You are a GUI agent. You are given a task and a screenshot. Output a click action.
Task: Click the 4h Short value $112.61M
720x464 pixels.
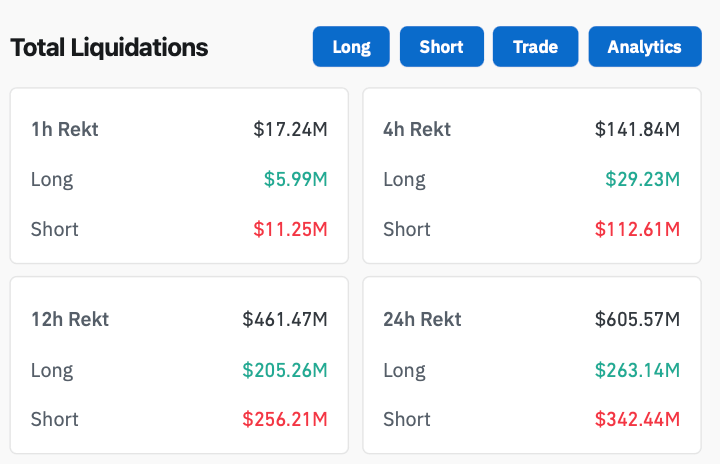click(637, 229)
